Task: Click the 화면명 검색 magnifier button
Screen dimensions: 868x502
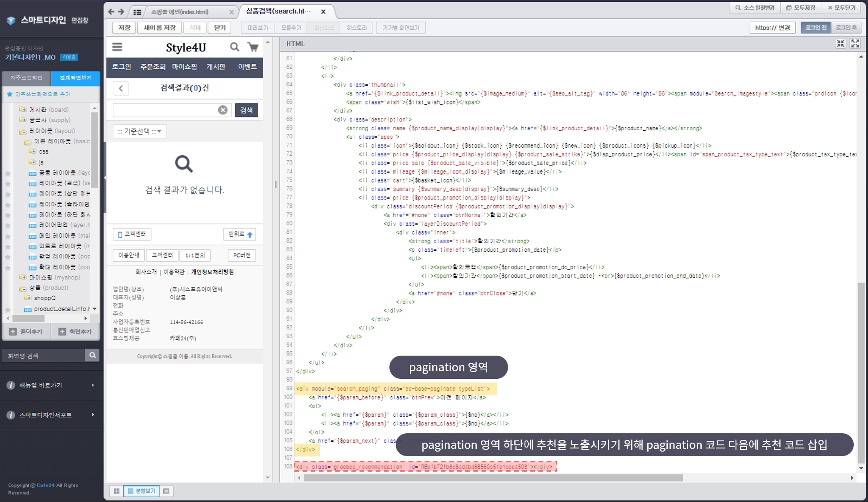Action: [92, 355]
